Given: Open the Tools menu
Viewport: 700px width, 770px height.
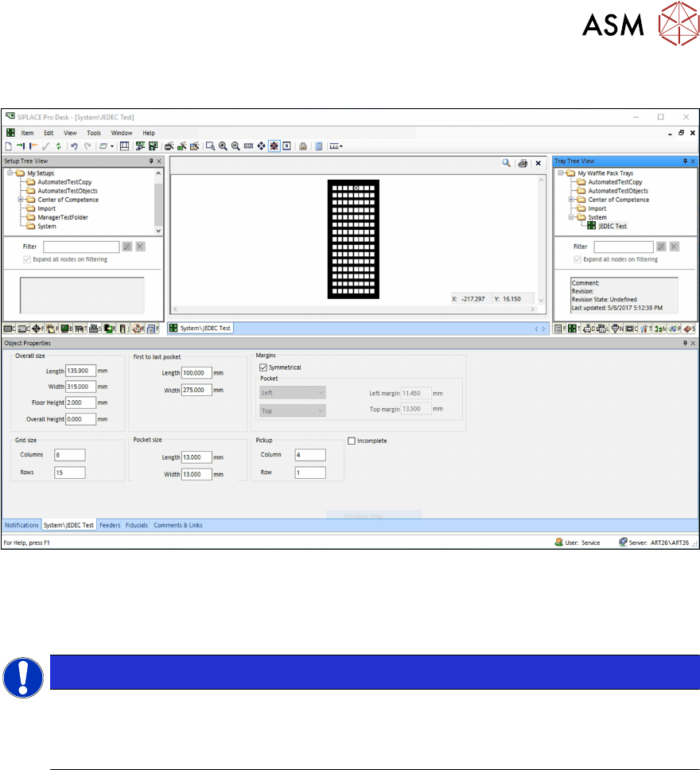Looking at the screenshot, I should point(94,133).
